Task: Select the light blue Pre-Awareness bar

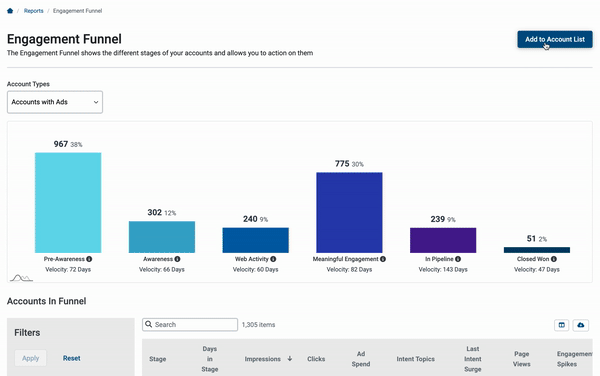Action: [68, 203]
